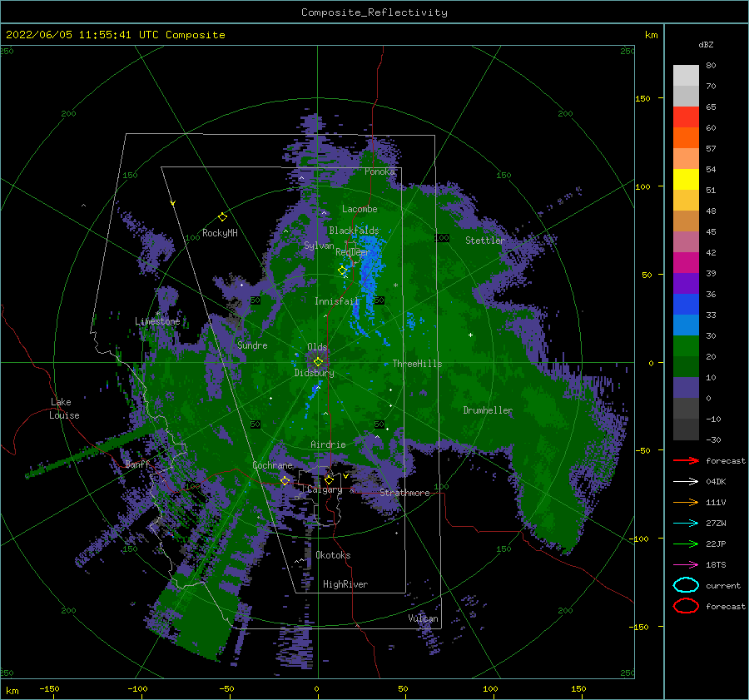The image size is (749, 700).
Task: Click the Sylvan label
Action: (x=319, y=246)
